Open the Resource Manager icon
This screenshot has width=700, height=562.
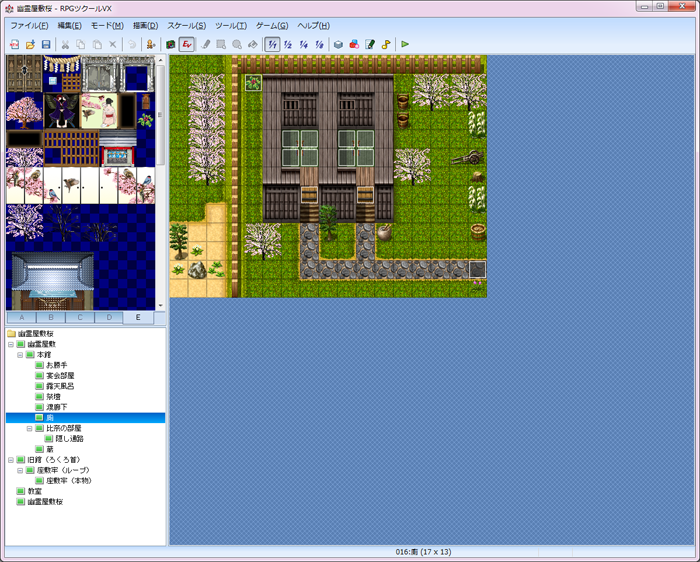pyautogui.click(x=354, y=44)
